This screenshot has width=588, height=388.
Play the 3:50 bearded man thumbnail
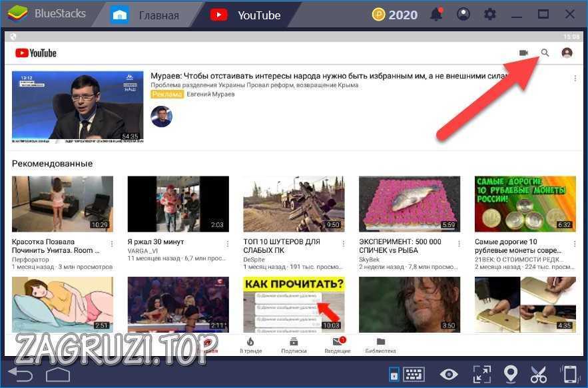point(410,304)
